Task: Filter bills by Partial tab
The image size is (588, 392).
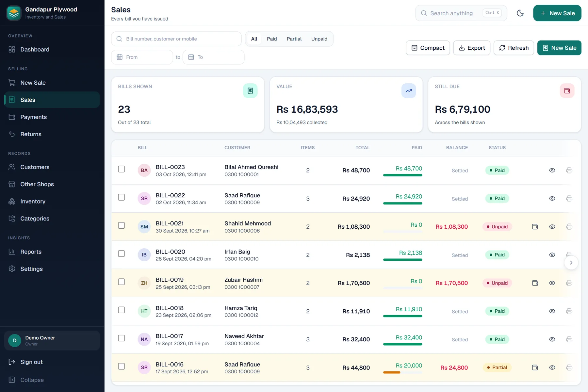Action: tap(294, 39)
